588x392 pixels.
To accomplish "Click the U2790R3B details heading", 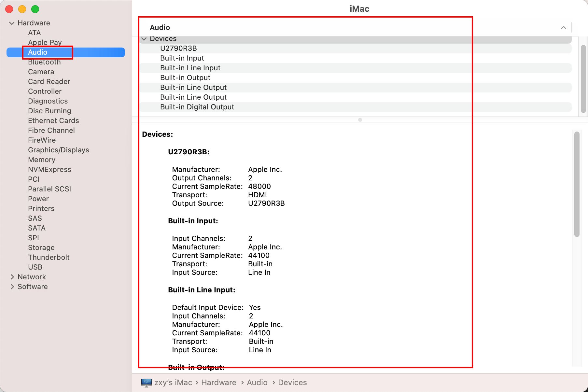I will [189, 152].
